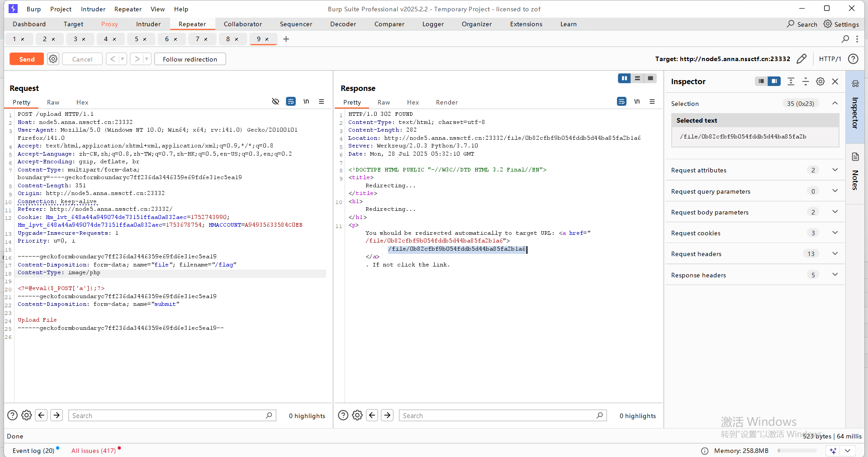
Task: Dock Inspector layout to the left option
Action: 761,81
